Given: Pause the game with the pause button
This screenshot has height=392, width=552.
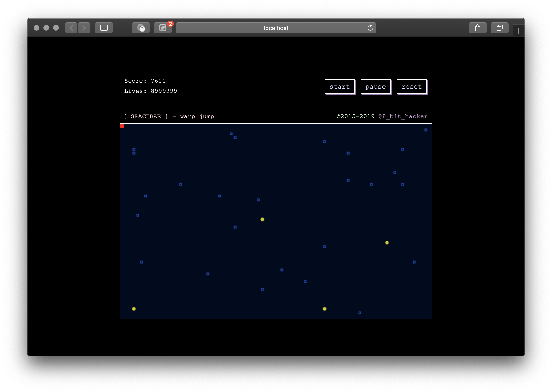Looking at the screenshot, I should pyautogui.click(x=376, y=87).
